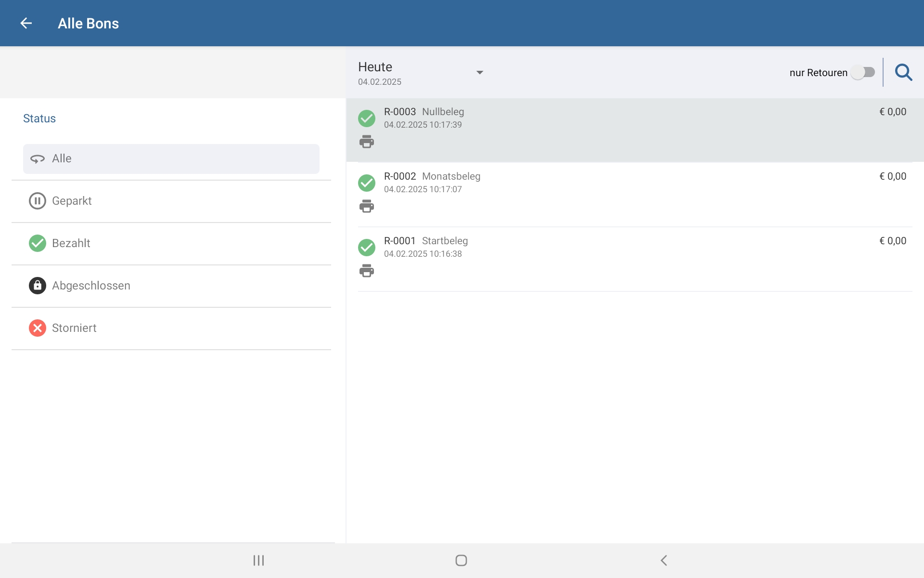This screenshot has height=578, width=924.
Task: Click green checkmark of R-0002
Action: (x=367, y=183)
